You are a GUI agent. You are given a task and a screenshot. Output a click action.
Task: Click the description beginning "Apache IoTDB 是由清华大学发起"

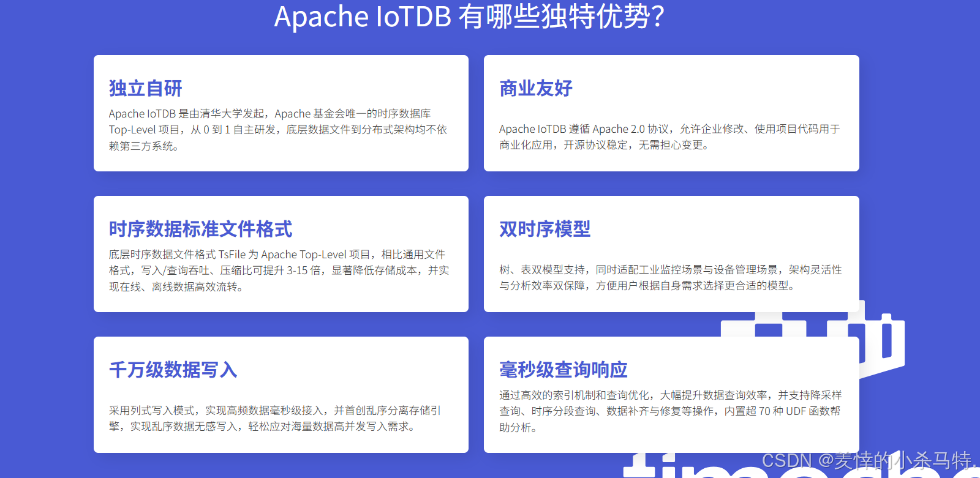(x=278, y=130)
